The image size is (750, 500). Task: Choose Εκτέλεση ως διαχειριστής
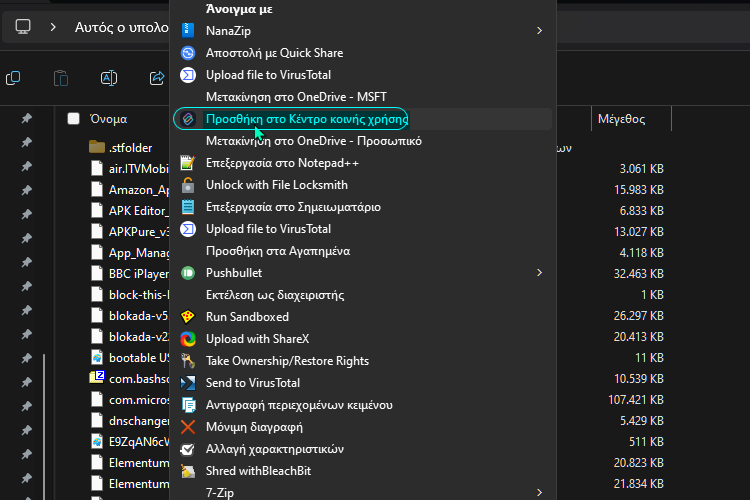(275, 295)
